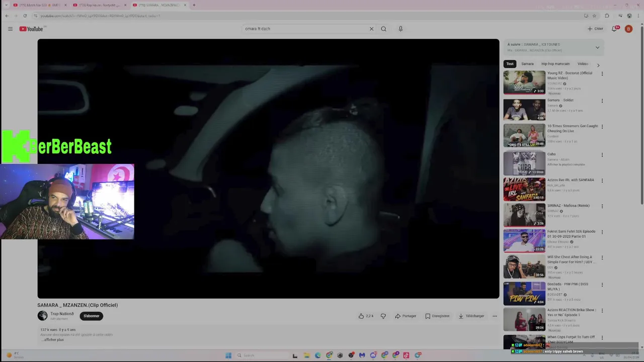Subscribe with the S'abonner button
Screen dimensions: 644x362
(91, 316)
